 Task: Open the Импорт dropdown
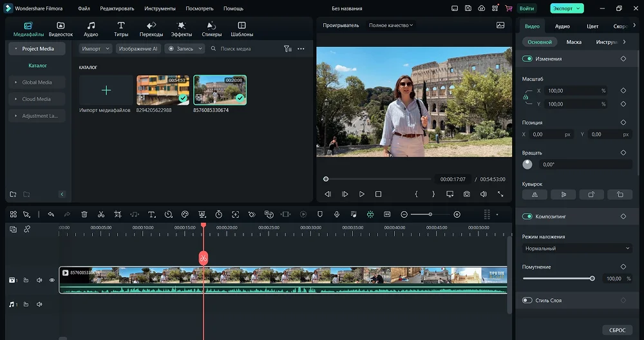tap(95, 49)
